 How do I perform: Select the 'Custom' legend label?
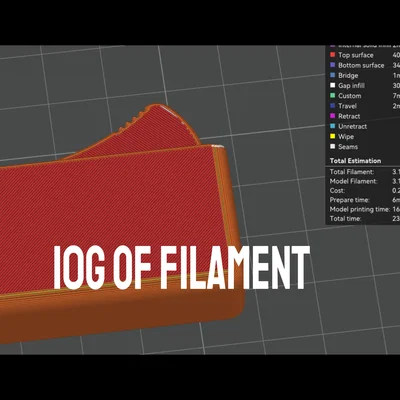[350, 96]
